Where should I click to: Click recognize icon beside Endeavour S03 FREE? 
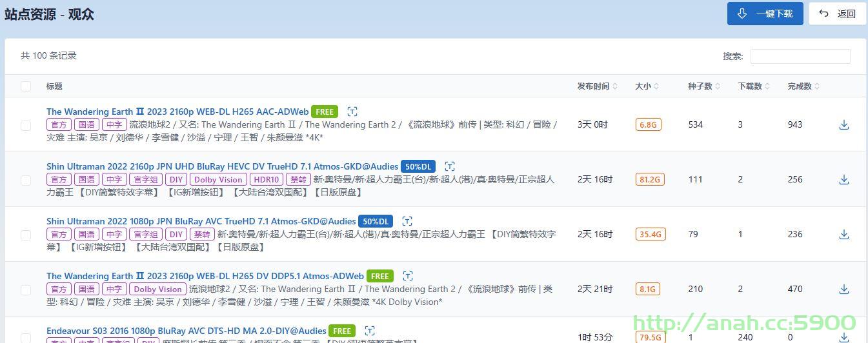(x=369, y=331)
